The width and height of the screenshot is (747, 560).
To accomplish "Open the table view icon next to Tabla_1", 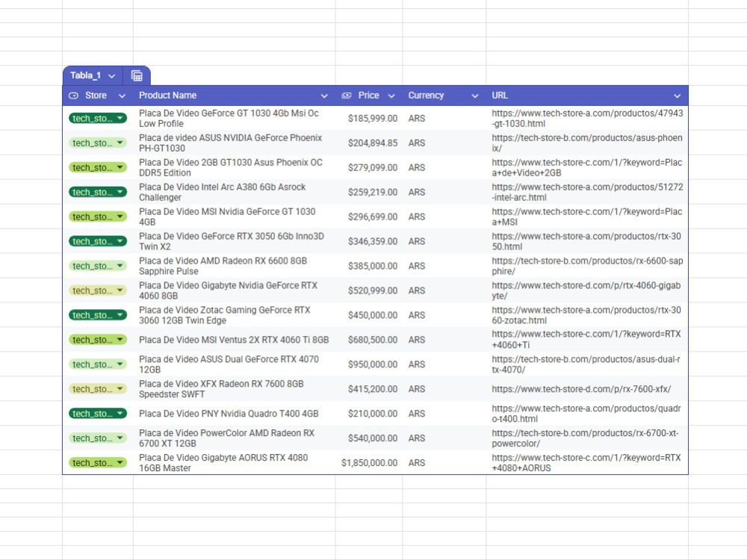I will coord(137,75).
